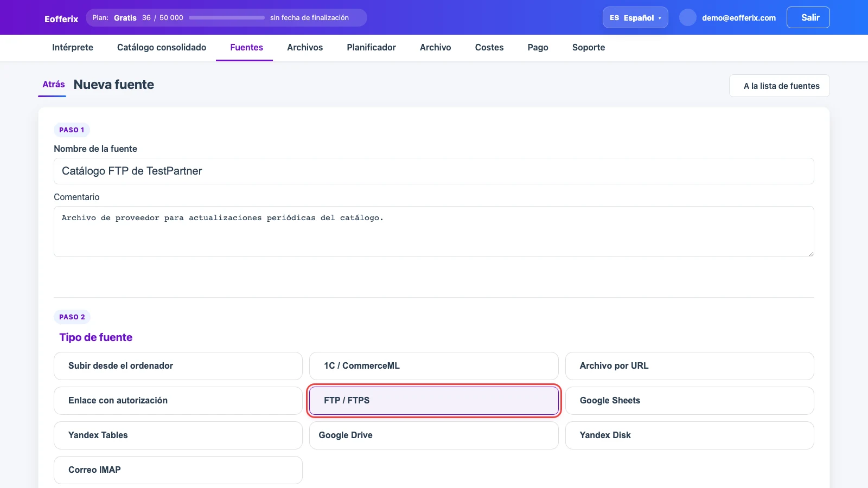This screenshot has height=488, width=868.
Task: Switch to Catálogo consolidado tab
Action: tap(162, 48)
